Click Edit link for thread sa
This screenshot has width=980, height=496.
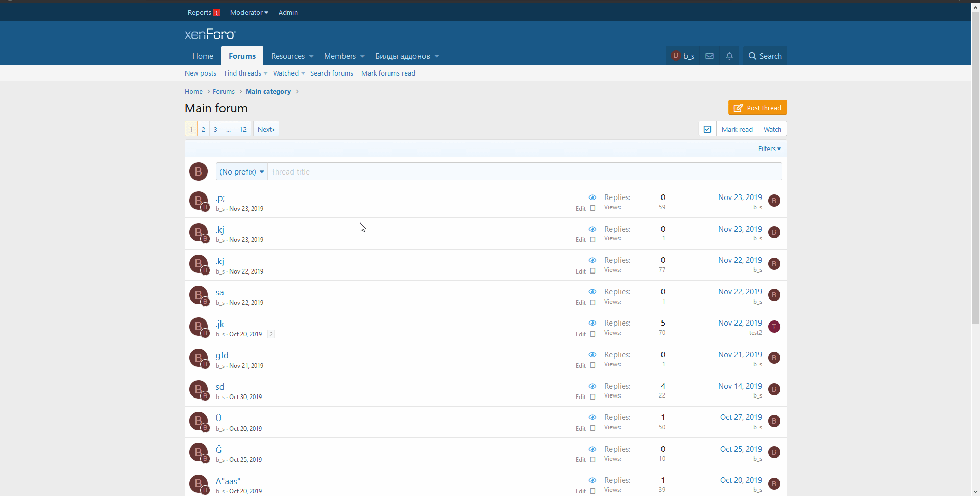coord(581,303)
